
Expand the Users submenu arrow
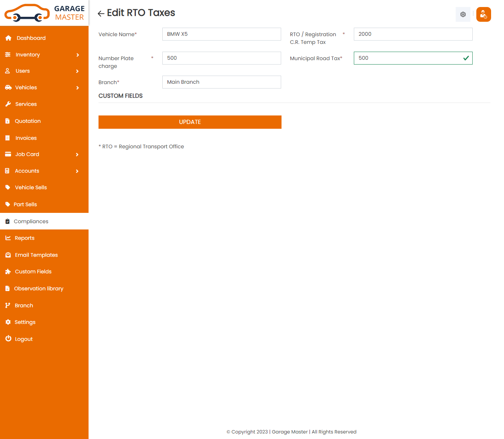pos(77,71)
